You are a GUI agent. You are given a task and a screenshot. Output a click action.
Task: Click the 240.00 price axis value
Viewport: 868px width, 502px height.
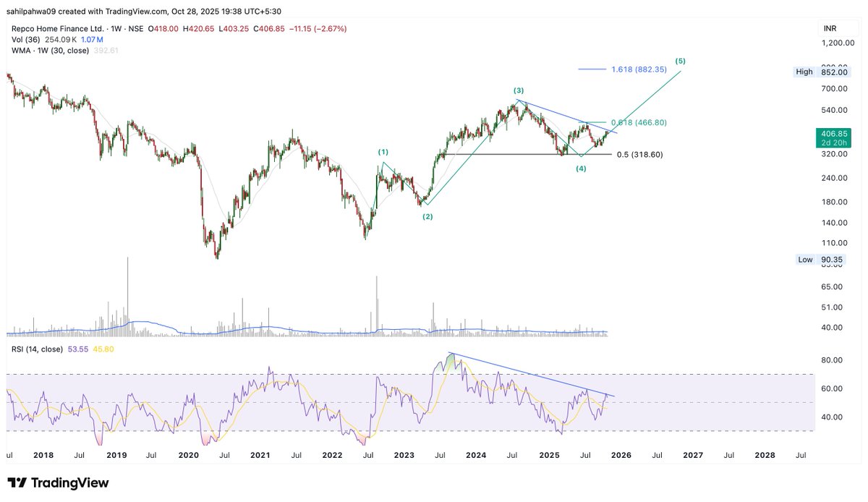[833, 178]
